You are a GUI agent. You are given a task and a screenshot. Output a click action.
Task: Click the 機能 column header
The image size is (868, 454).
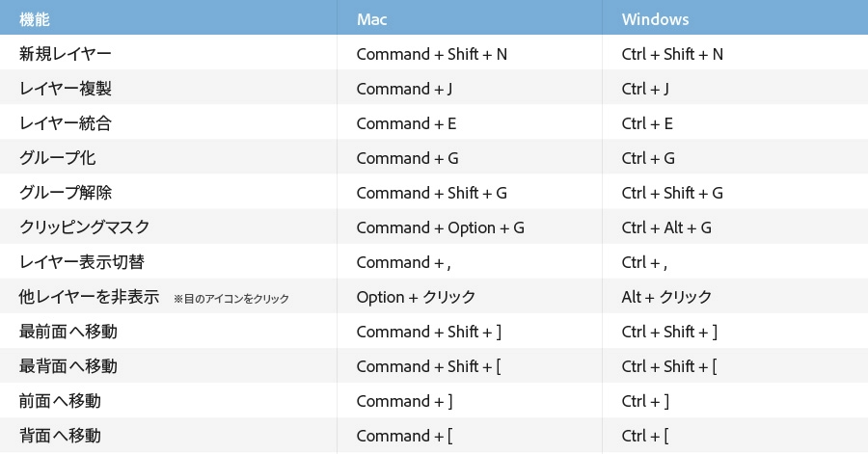click(36, 19)
